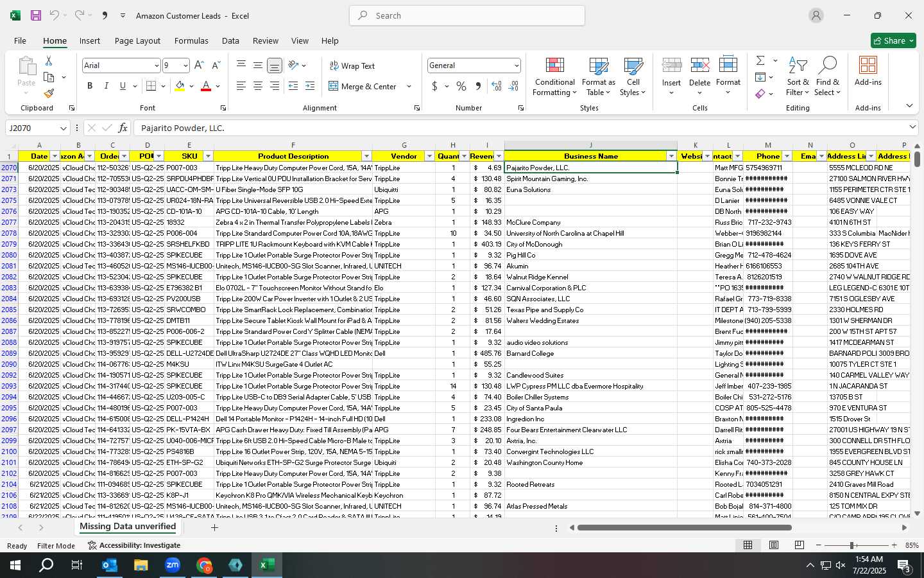Click the Save icon in title bar

coord(36,15)
